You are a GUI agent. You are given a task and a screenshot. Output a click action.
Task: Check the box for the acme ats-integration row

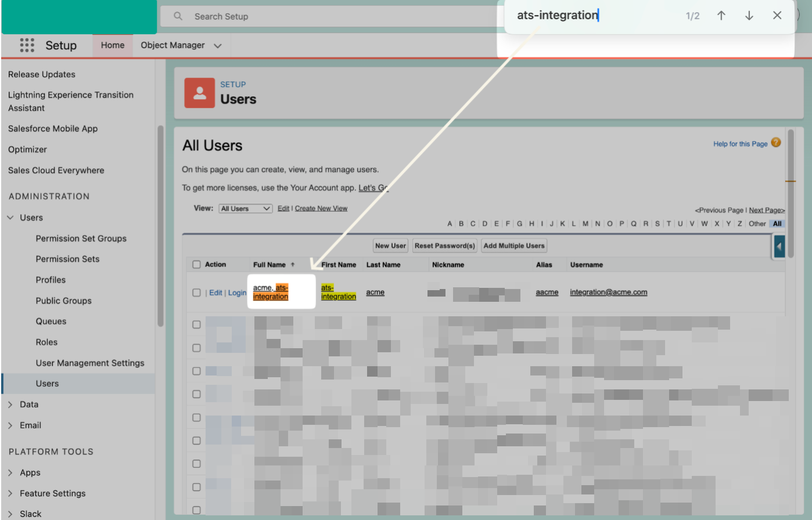(196, 292)
